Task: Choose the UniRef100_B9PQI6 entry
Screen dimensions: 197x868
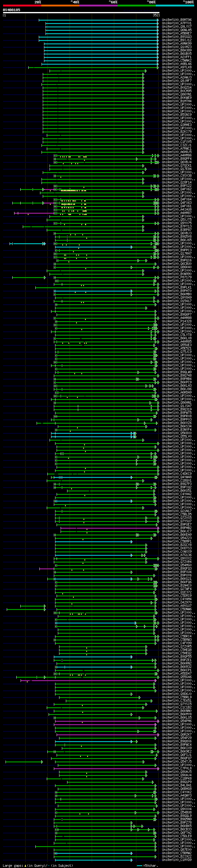Action: (176, 260)
